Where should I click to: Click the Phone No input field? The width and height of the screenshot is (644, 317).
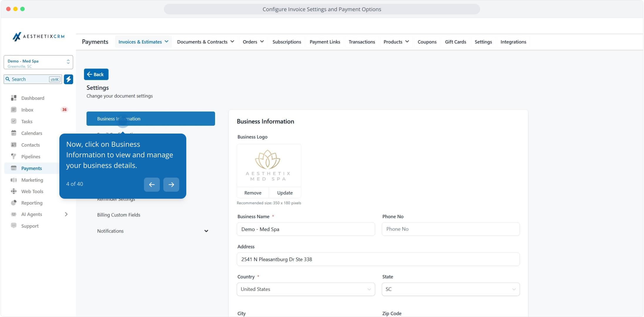tap(450, 229)
